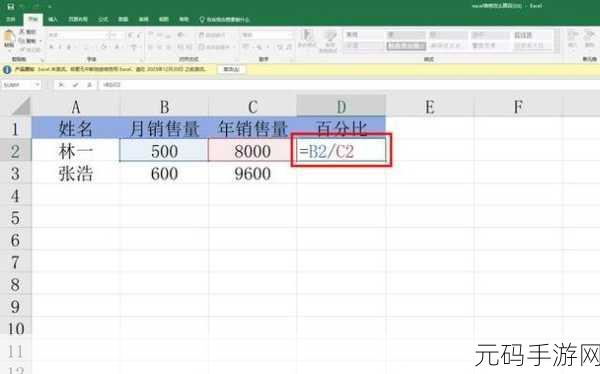The image size is (600, 374).
Task: Apply the 差 (Bad) cell style swatch
Action: [x=406, y=35]
